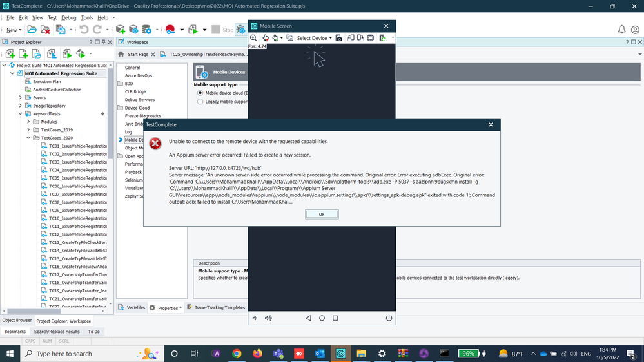
Task: Click the notifications bell icon
Action: pos(621,30)
